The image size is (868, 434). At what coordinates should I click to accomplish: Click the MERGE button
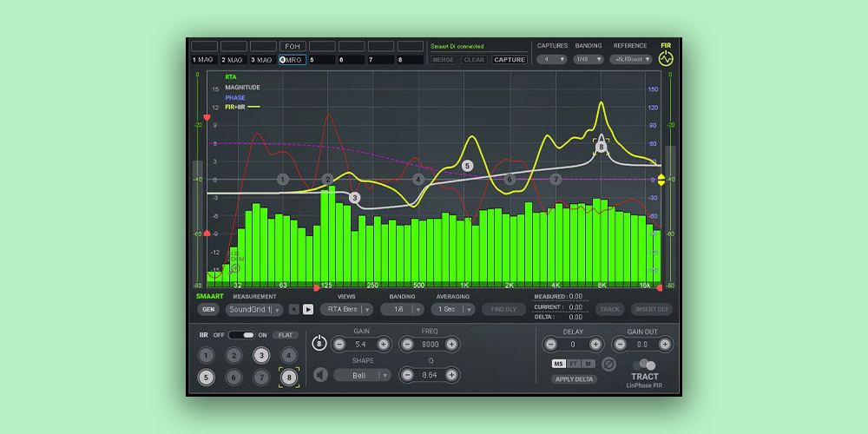coord(443,60)
